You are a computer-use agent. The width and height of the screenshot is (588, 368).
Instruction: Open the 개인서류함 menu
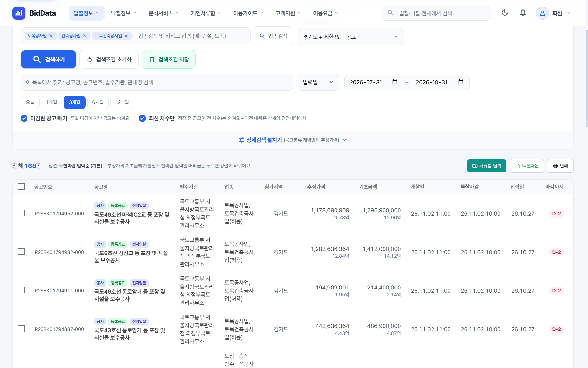pyautogui.click(x=206, y=13)
